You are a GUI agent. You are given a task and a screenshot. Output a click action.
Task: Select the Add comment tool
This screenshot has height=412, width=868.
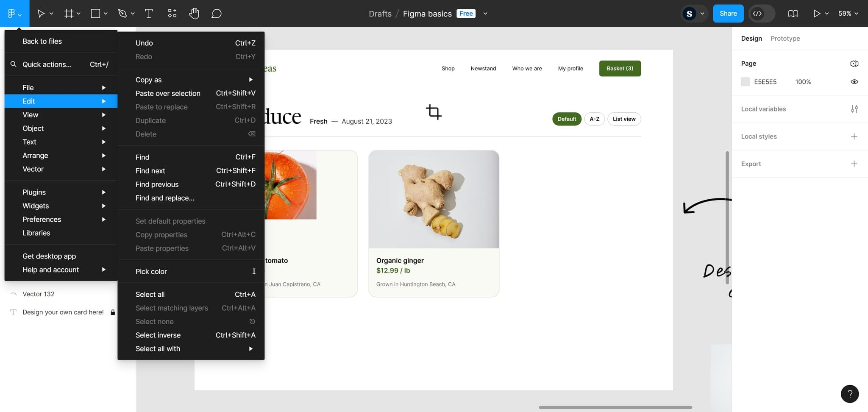217,14
